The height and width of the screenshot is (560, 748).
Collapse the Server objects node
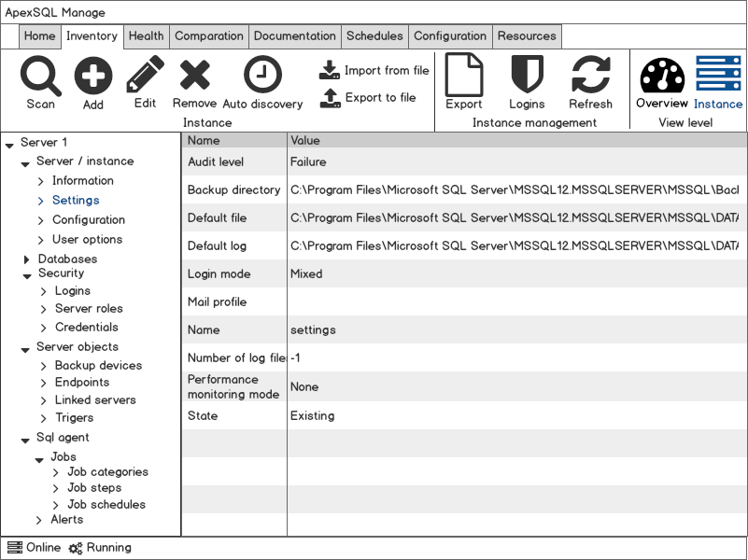tap(25, 350)
